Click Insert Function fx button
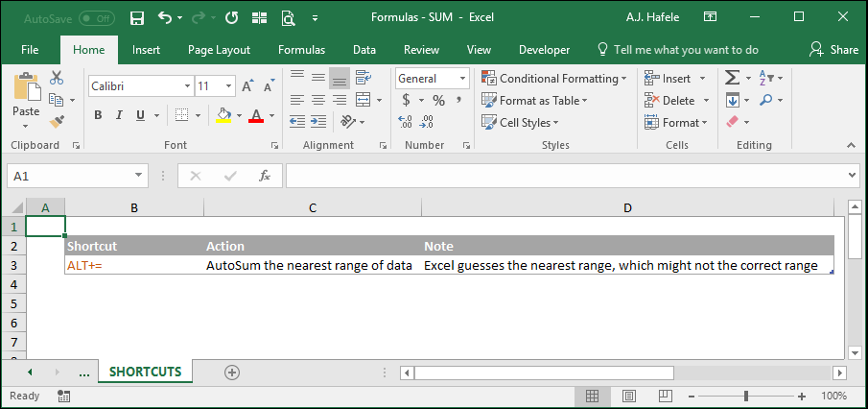 coord(265,176)
